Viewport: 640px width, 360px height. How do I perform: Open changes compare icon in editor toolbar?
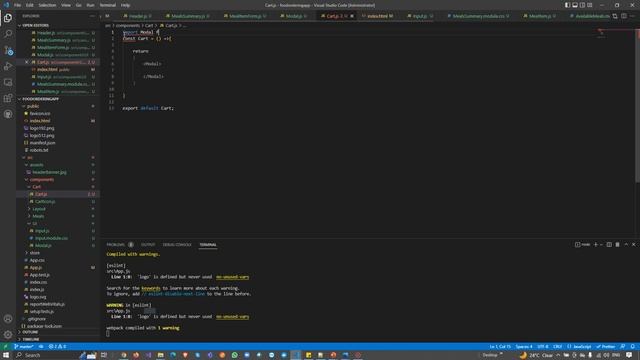tap(615, 16)
